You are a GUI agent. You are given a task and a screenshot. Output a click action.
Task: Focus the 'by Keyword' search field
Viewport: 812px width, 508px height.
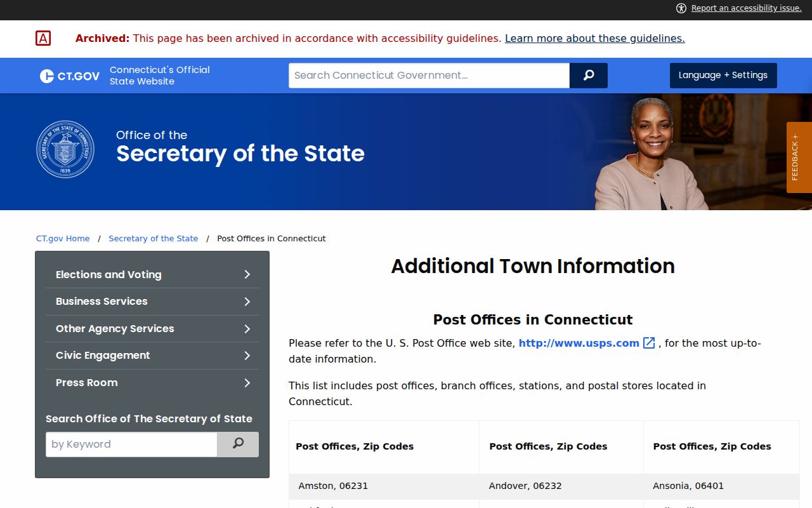pos(131,444)
